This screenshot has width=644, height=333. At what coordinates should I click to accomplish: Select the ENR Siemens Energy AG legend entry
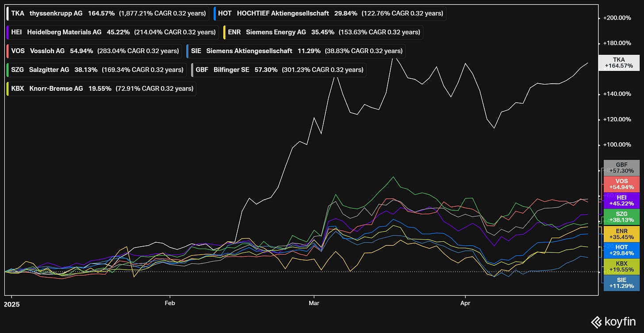[323, 32]
